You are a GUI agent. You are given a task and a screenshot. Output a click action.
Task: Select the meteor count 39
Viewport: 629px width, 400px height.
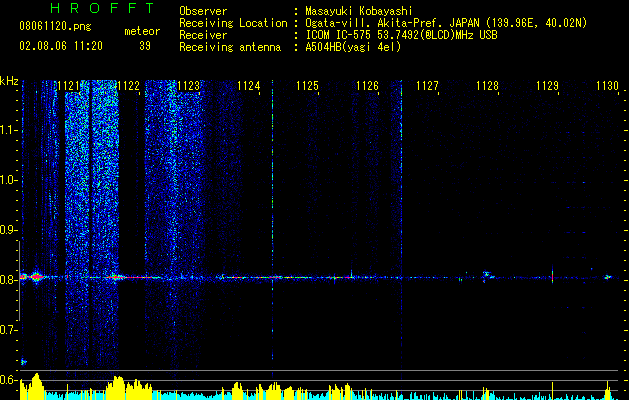coord(145,46)
